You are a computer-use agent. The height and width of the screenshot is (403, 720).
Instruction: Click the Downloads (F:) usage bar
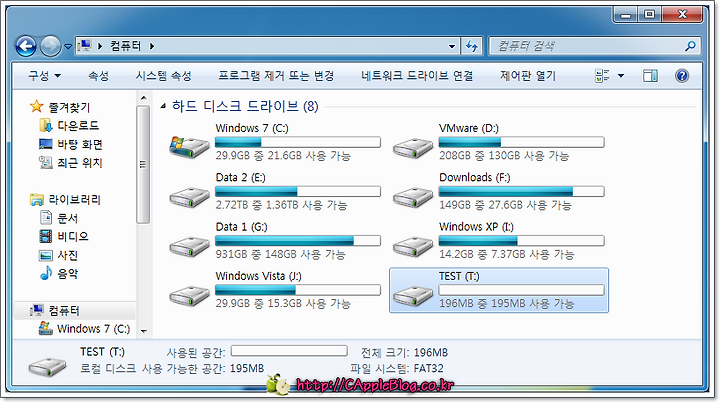point(521,191)
